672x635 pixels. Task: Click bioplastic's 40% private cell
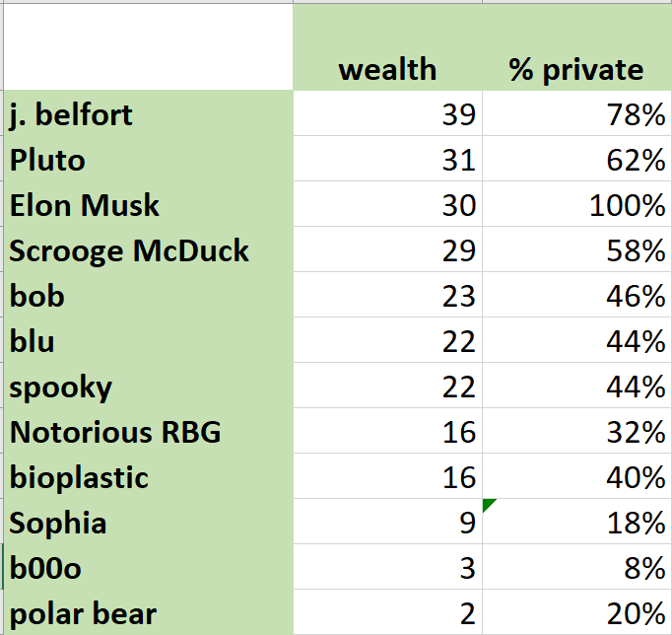pos(575,477)
